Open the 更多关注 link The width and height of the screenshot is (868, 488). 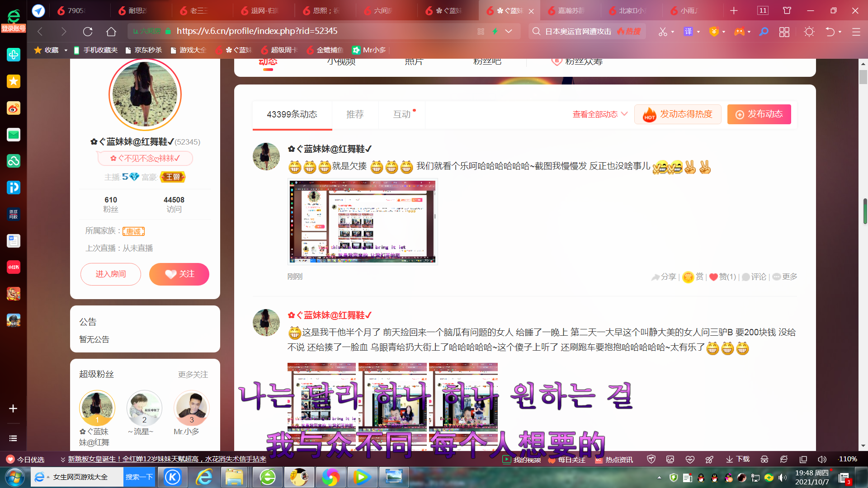(x=193, y=375)
